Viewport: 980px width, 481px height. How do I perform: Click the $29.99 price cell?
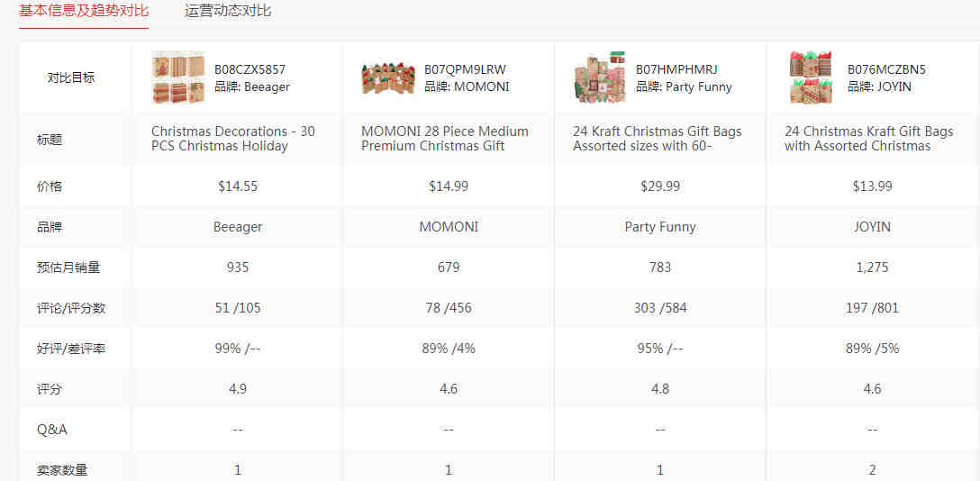click(x=660, y=186)
